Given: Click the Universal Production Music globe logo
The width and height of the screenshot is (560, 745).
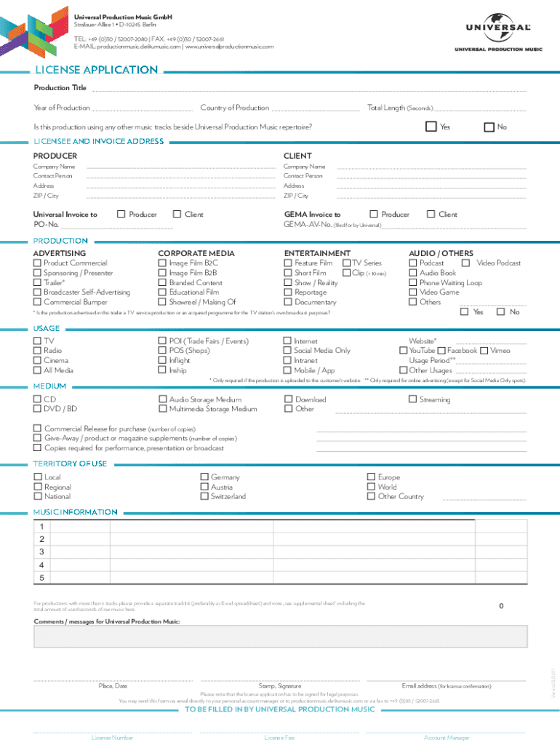Looking at the screenshot, I should [498, 31].
